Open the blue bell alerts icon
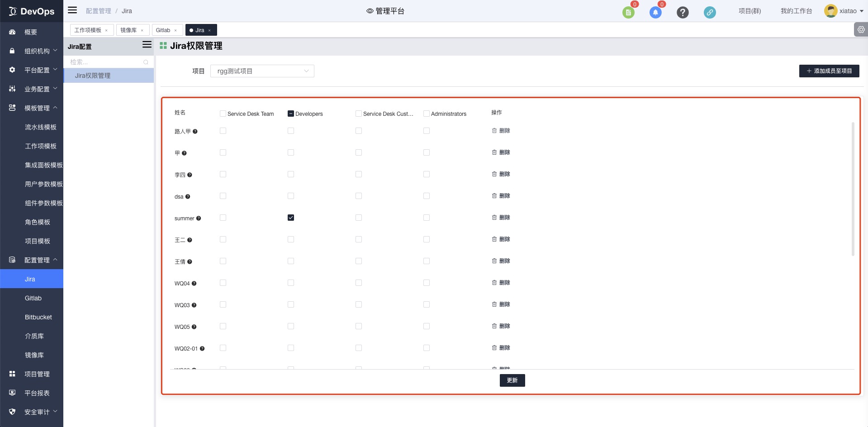Image resolution: width=868 pixels, height=427 pixels. click(655, 12)
